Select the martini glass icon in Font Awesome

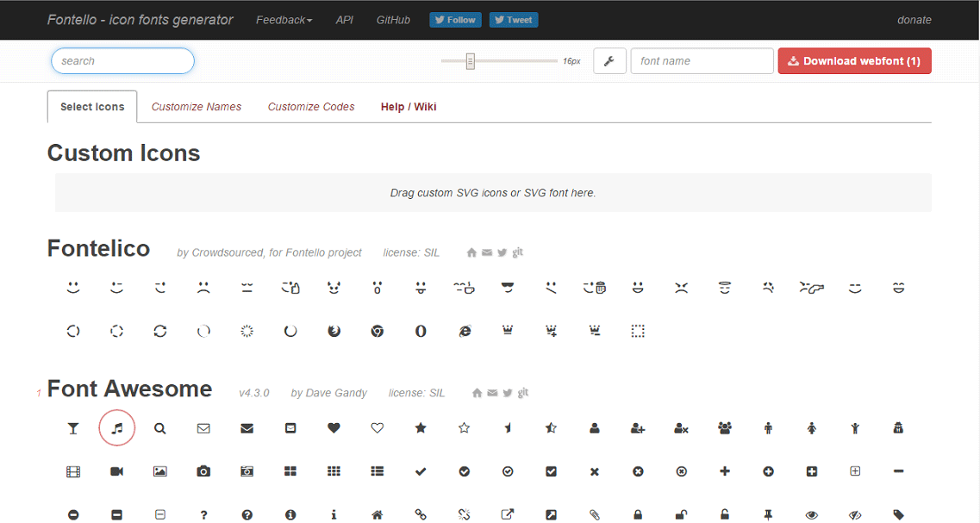pos(73,428)
